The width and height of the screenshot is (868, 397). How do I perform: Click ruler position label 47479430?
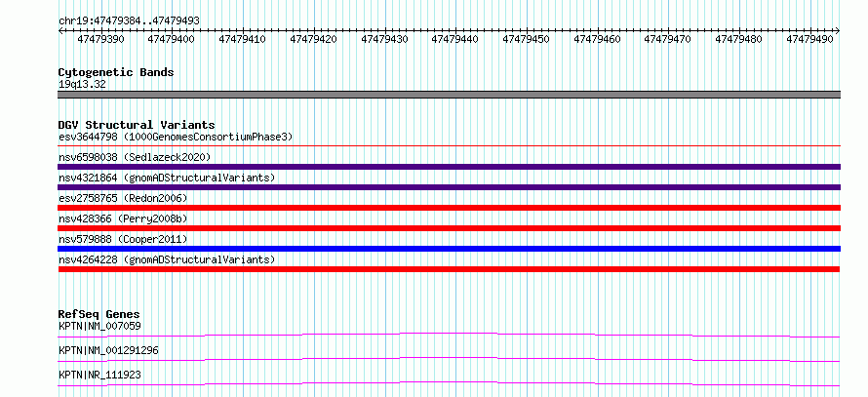tap(384, 39)
